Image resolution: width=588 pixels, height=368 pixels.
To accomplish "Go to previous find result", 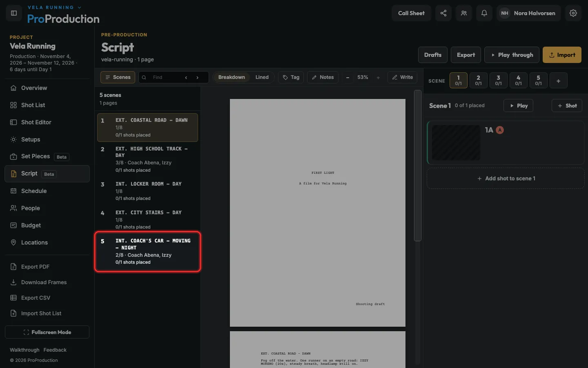I will coord(186,77).
